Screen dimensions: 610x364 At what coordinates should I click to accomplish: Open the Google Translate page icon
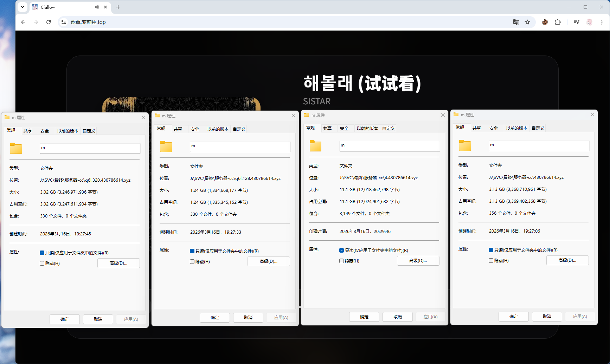click(x=516, y=22)
